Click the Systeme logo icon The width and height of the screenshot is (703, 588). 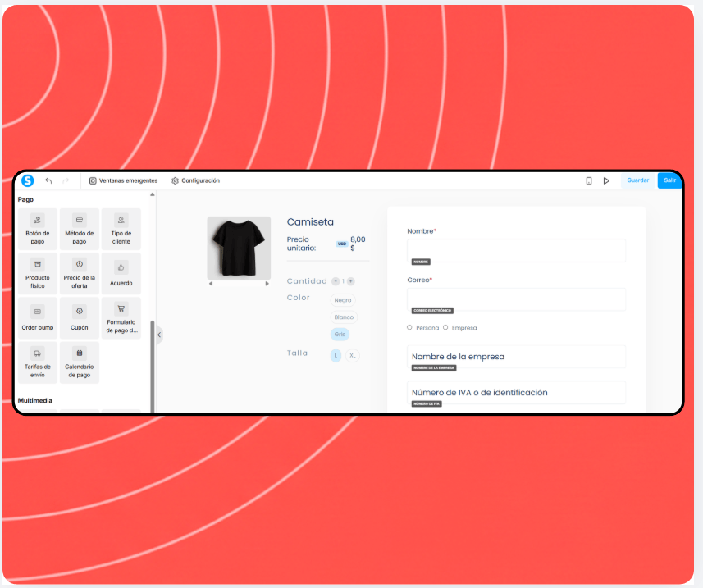28,180
